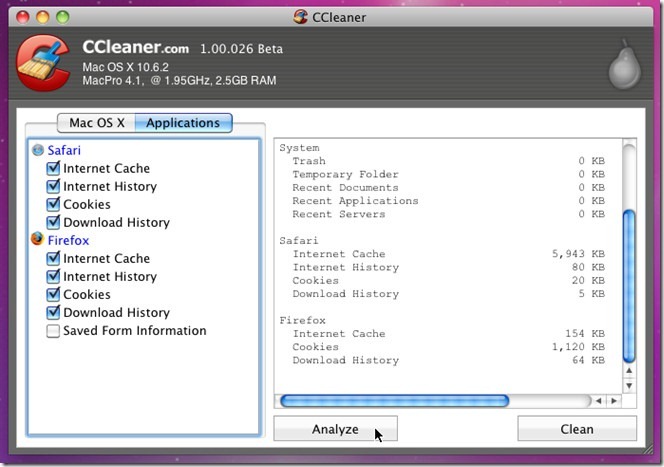664x467 pixels.
Task: Click the Analyze button
Action: tap(335, 428)
